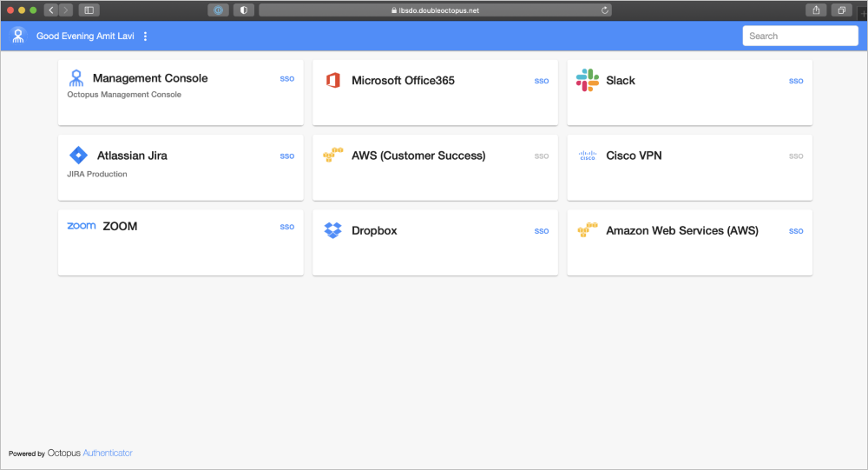
Task: Click the Octopus Authenticator footer link
Action: tap(89, 453)
